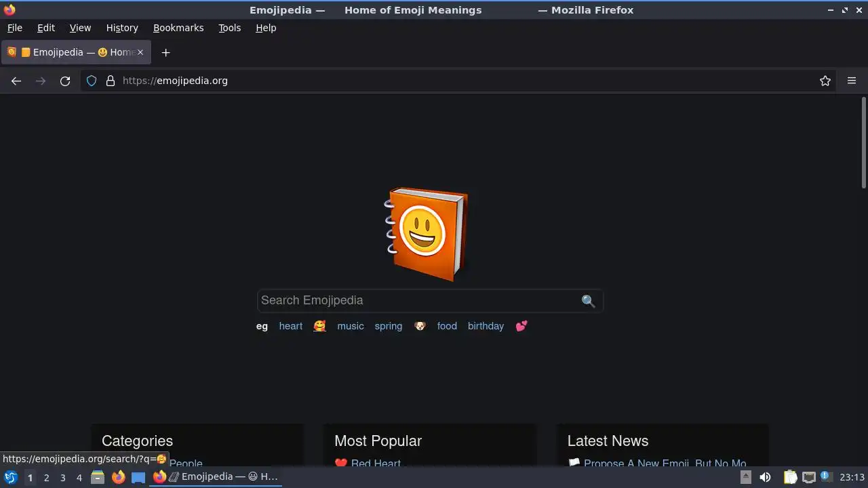
Task: Open the volume control in tray
Action: tap(765, 477)
